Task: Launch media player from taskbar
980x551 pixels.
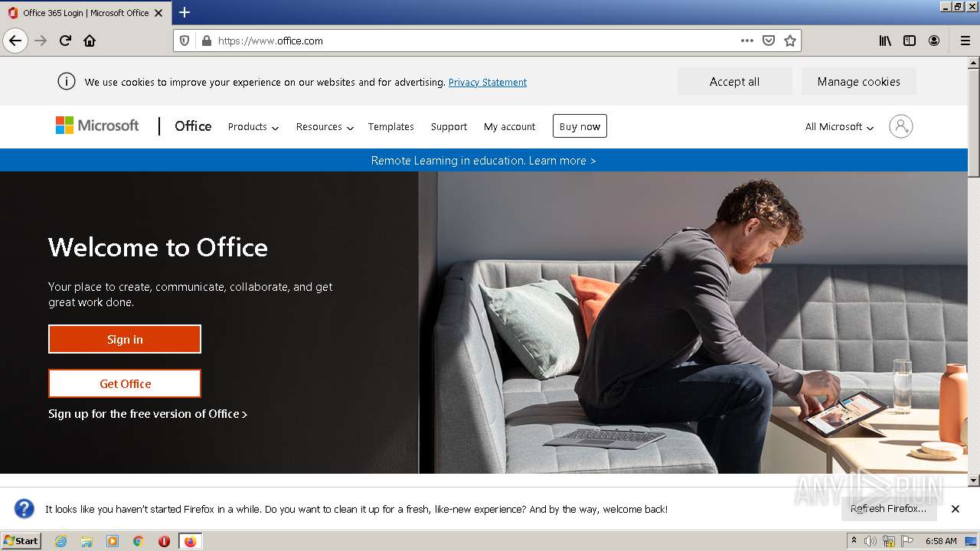Action: coord(113,541)
